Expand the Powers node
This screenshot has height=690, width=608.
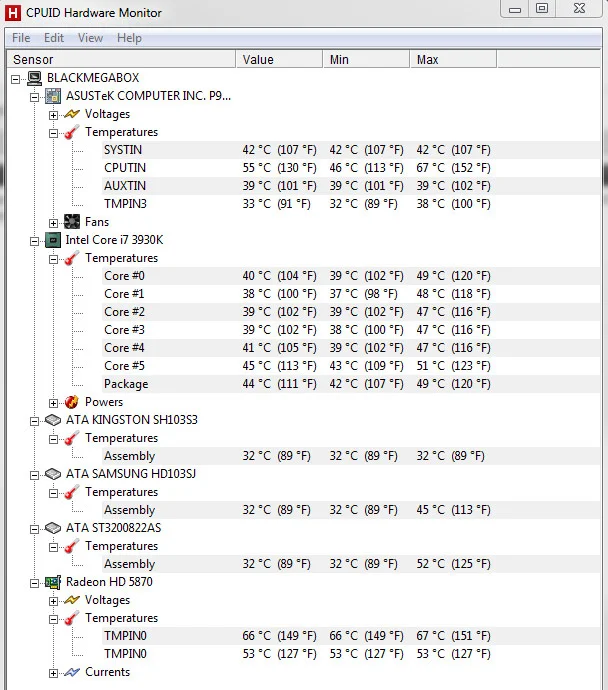[54, 402]
